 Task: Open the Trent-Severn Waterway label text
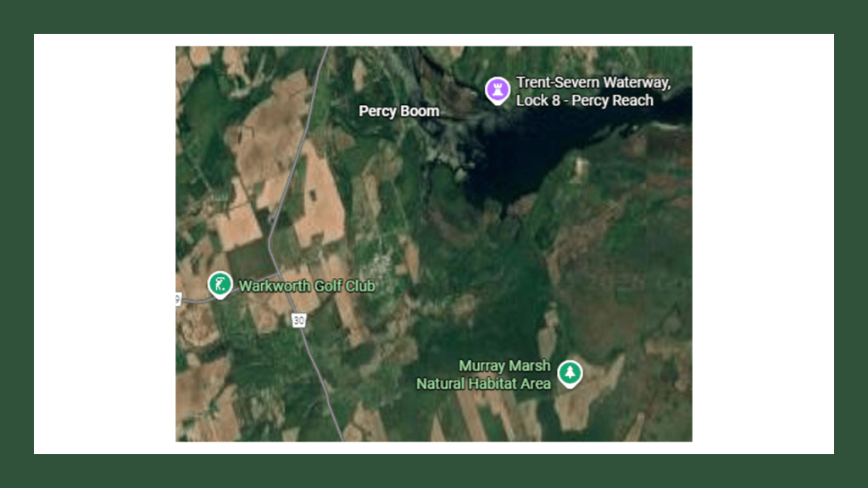coord(593,82)
